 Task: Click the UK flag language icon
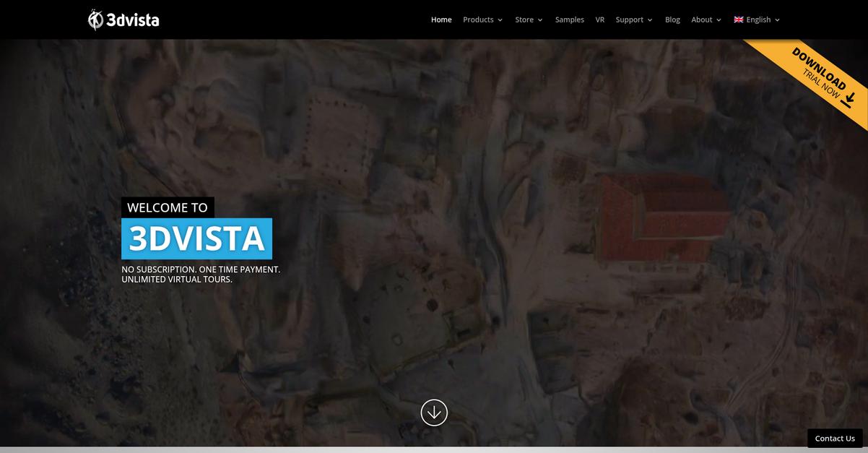(739, 20)
